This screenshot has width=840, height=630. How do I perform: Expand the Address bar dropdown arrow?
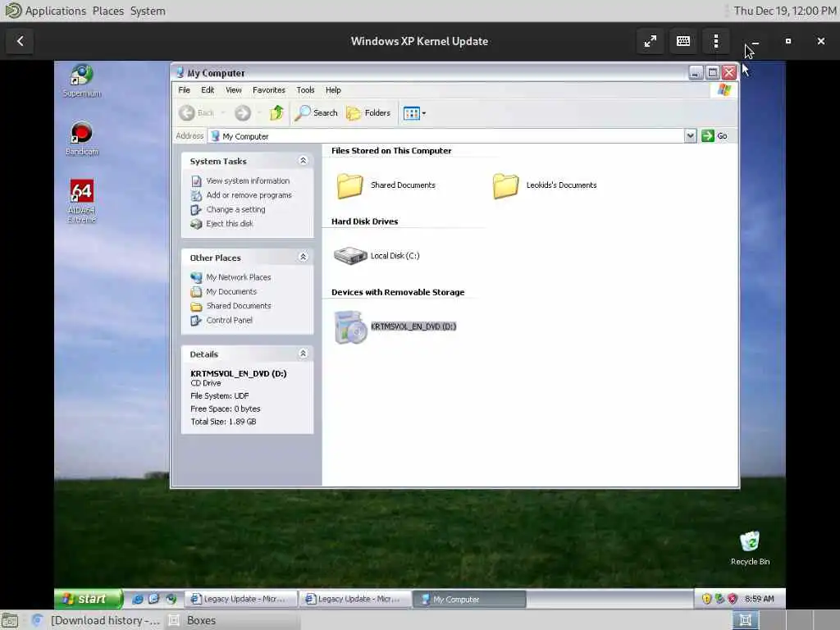tap(690, 136)
